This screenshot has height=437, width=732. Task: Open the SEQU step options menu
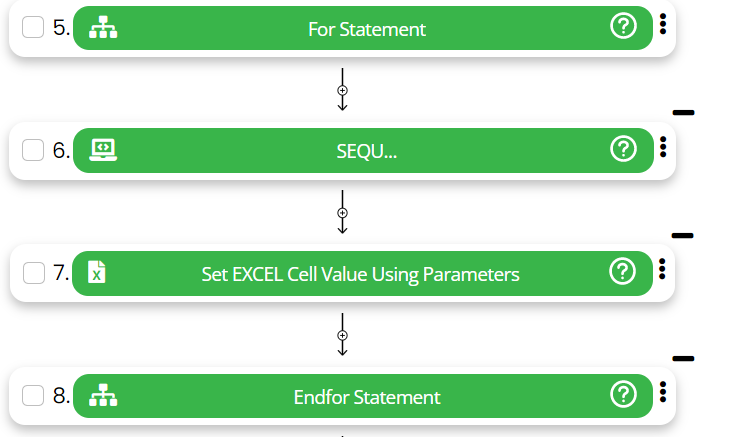[x=663, y=147]
